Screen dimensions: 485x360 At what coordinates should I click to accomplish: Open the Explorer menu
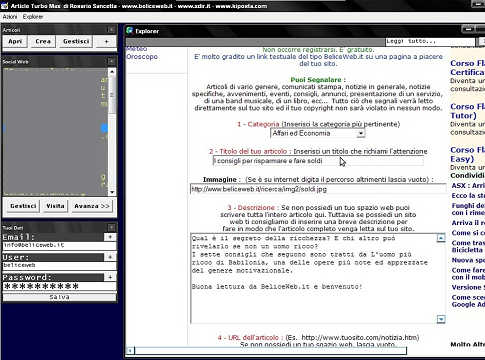pyautogui.click(x=33, y=17)
